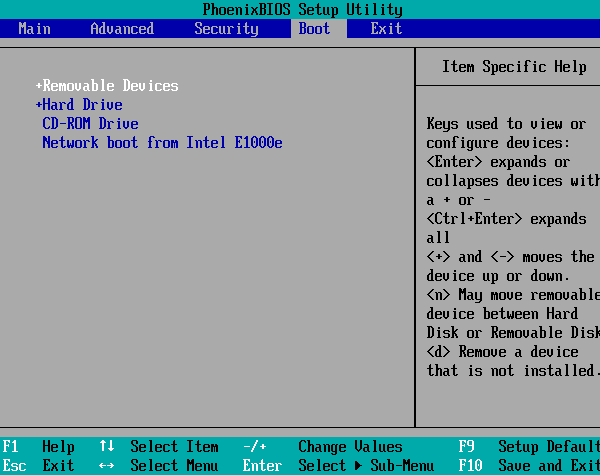Select Network boot from Intel E1000e
The image size is (600, 475).
click(162, 142)
